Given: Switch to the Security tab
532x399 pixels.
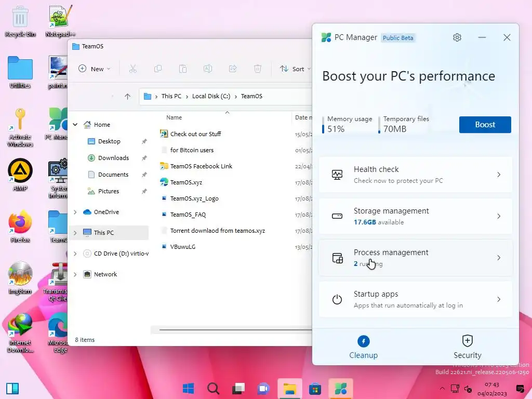Looking at the screenshot, I should pos(467,347).
